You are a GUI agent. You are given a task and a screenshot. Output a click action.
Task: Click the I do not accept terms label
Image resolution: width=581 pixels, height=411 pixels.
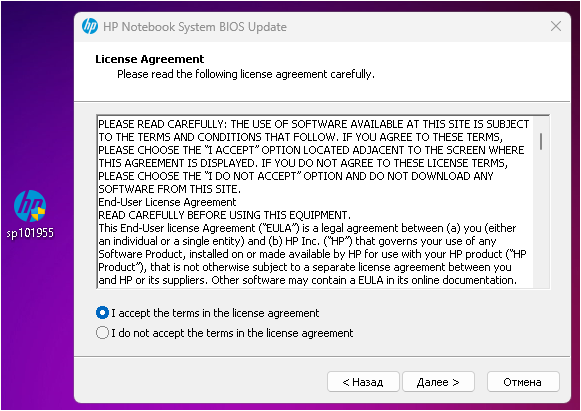pos(232,333)
